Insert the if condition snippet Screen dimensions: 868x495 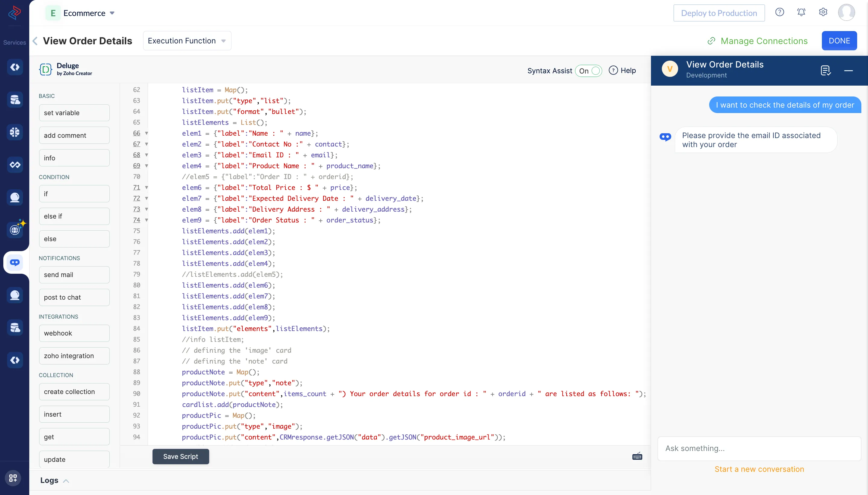pyautogui.click(x=74, y=194)
